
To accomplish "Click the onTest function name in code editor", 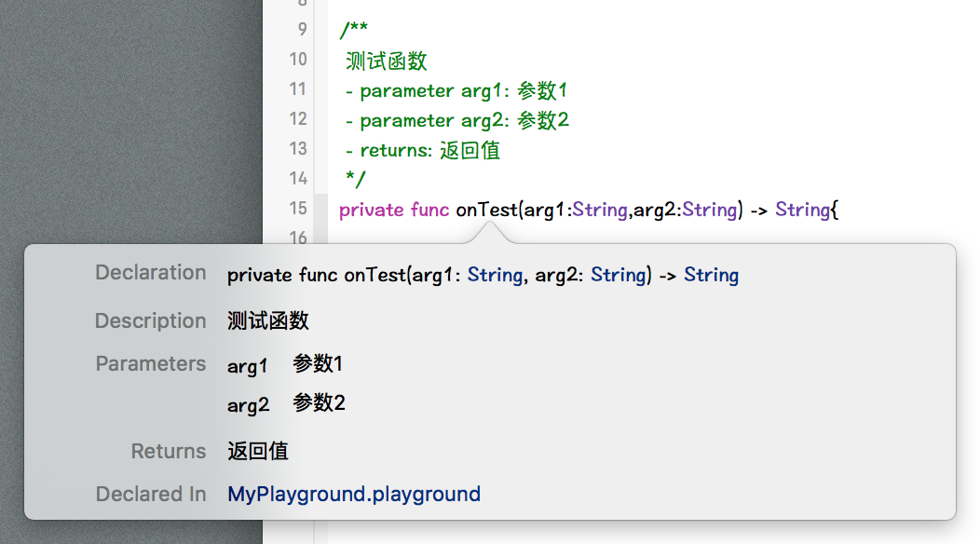I will click(485, 210).
